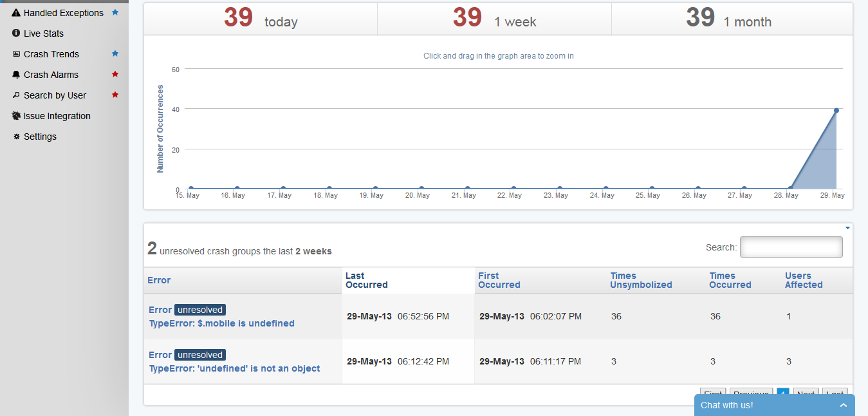This screenshot has height=416, width=868.
Task: Sort table by Last Occurred column
Action: pyautogui.click(x=366, y=280)
